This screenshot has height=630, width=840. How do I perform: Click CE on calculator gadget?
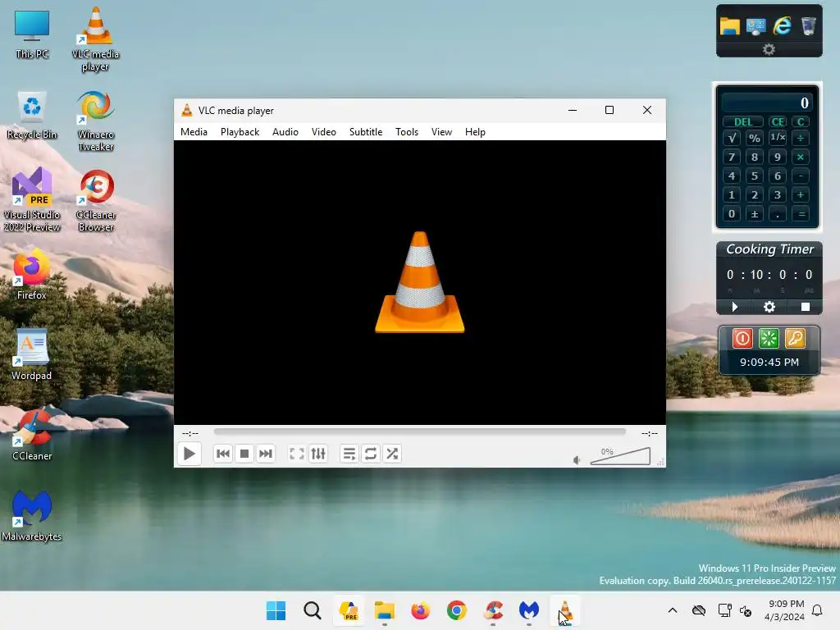point(778,121)
